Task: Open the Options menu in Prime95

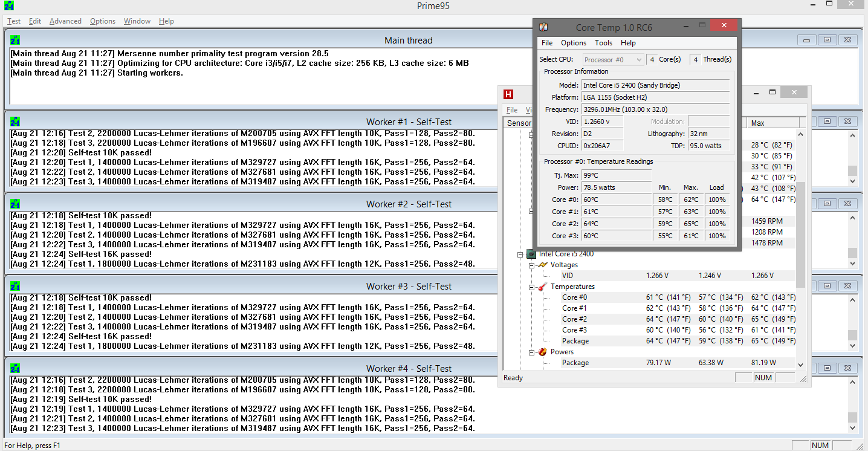Action: 103,21
